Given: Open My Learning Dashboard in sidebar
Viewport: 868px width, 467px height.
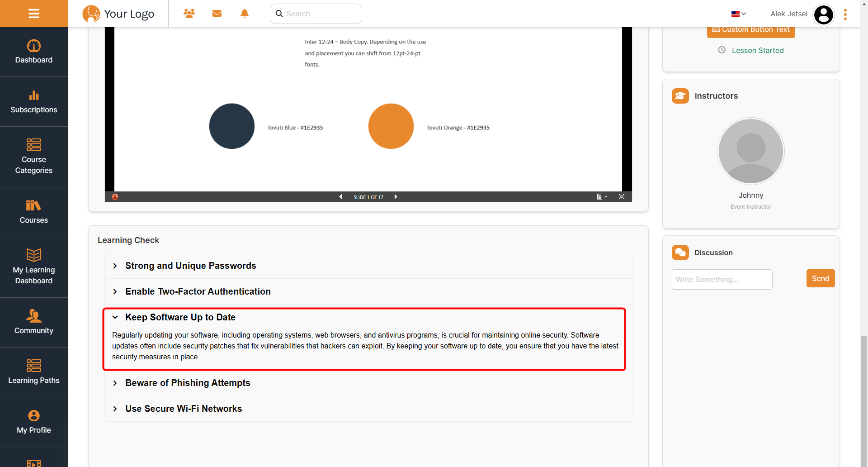Looking at the screenshot, I should (x=34, y=267).
